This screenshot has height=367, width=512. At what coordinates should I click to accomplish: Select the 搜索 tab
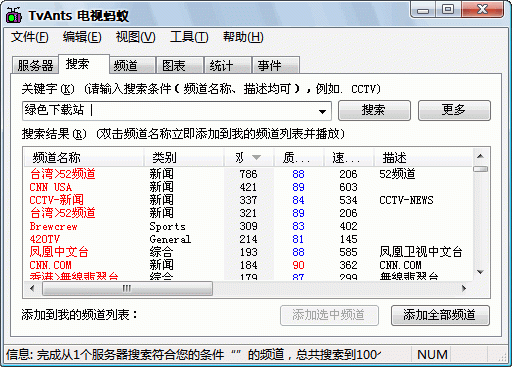tap(84, 64)
